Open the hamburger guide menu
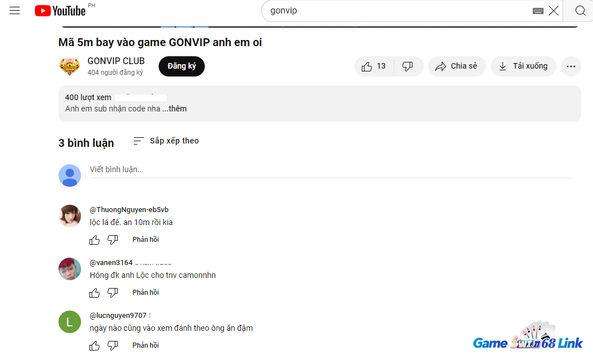Image resolution: width=593 pixels, height=364 pixels. [x=15, y=11]
